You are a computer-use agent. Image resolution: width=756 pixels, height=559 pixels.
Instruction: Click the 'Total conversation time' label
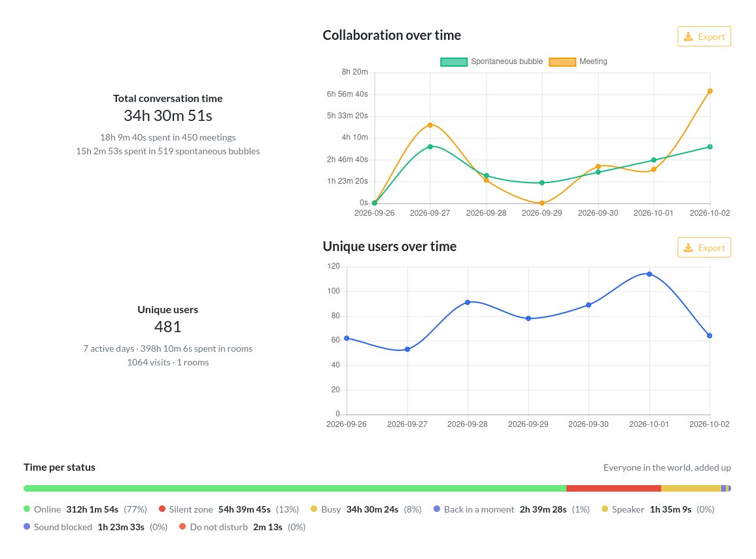click(x=168, y=98)
